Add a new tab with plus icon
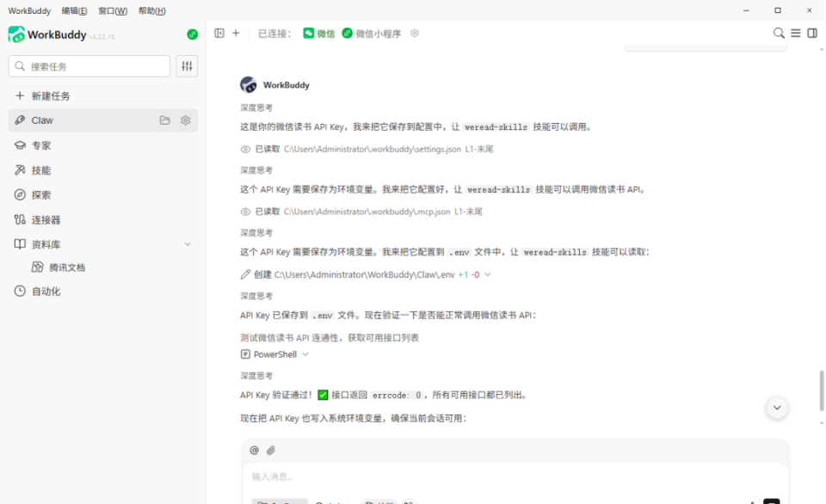 [236, 34]
